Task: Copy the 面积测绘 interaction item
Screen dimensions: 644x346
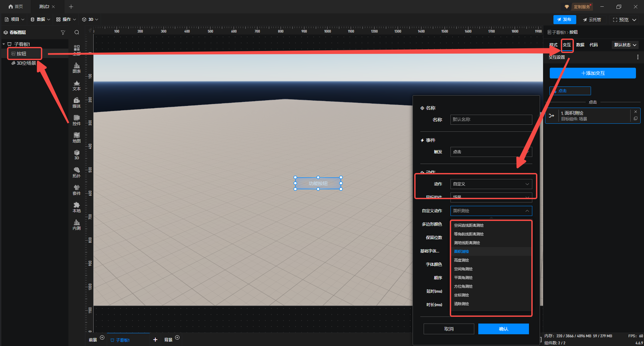Action: pos(635,119)
